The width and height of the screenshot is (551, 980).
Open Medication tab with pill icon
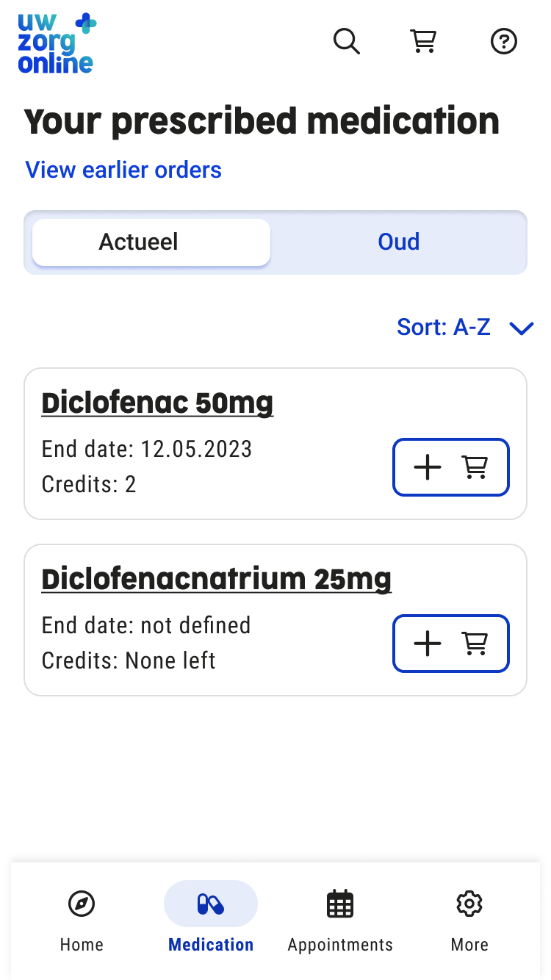click(211, 904)
